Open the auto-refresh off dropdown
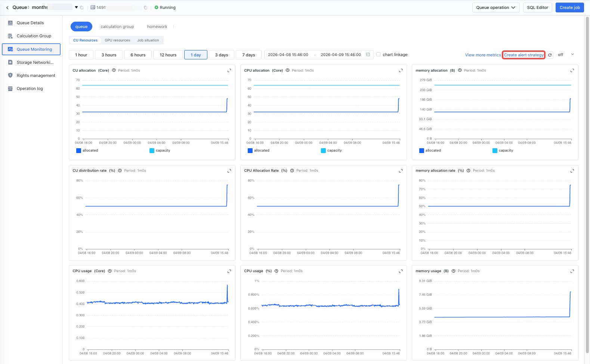This screenshot has width=590, height=364. pyautogui.click(x=566, y=55)
